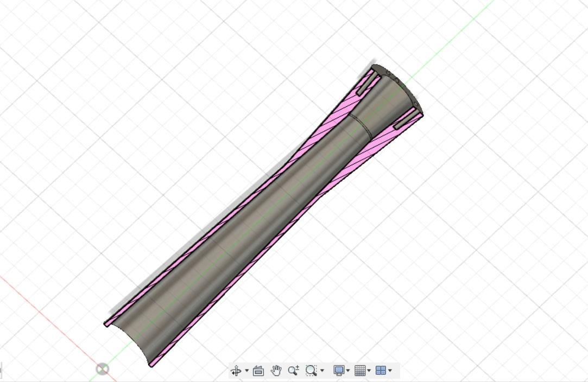
Task: Open the Viewports layout icon
Action: pos(381,371)
